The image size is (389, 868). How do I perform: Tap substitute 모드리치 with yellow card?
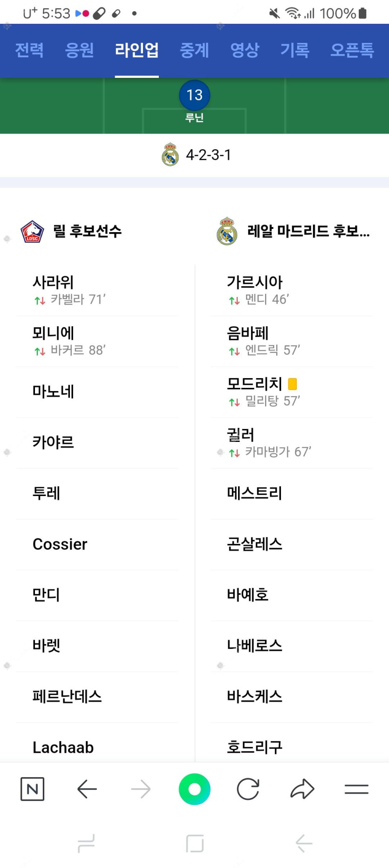click(255, 384)
